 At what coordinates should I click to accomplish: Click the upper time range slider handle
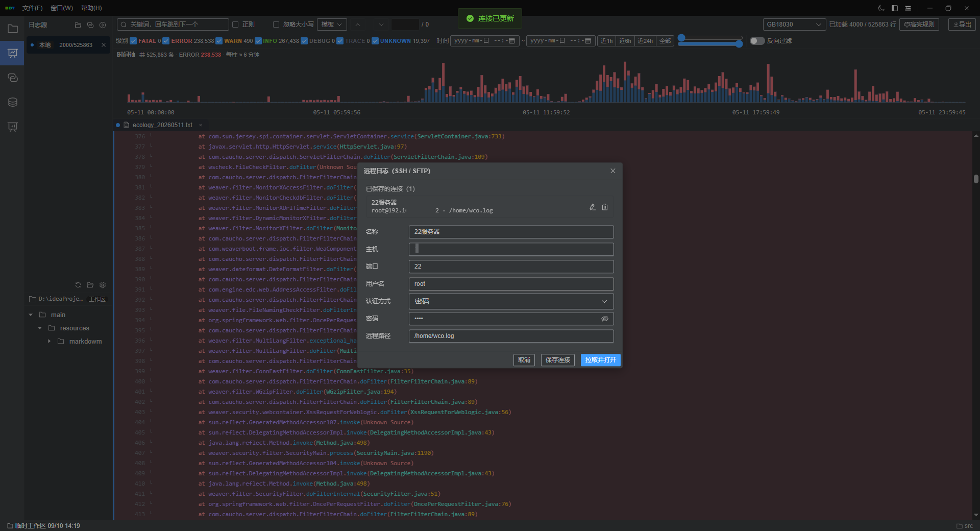[681, 38]
